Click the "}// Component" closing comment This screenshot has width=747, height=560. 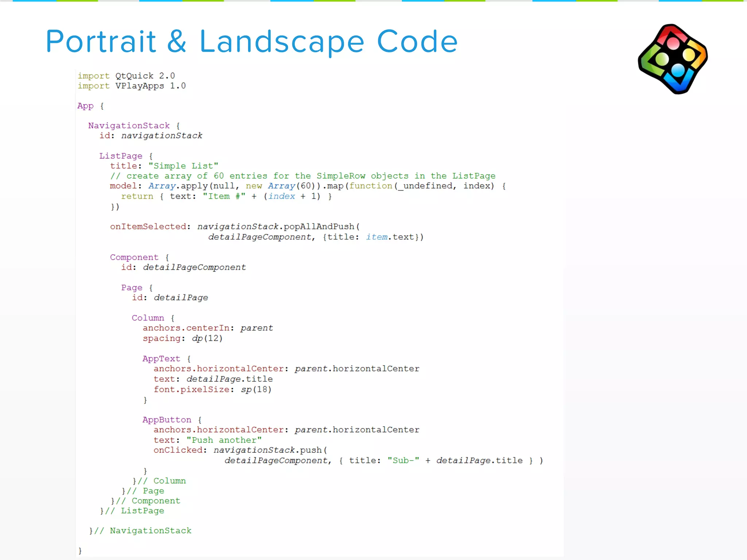pyautogui.click(x=146, y=501)
